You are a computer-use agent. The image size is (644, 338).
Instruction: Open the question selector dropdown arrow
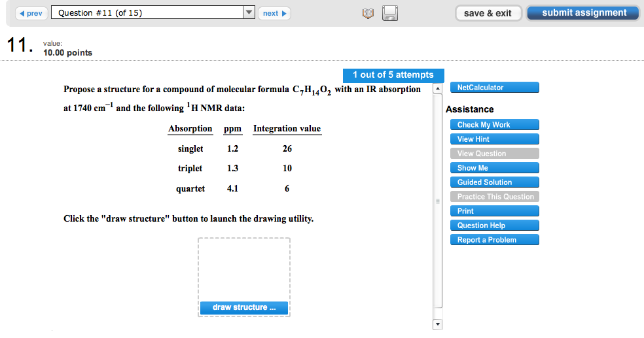point(249,13)
